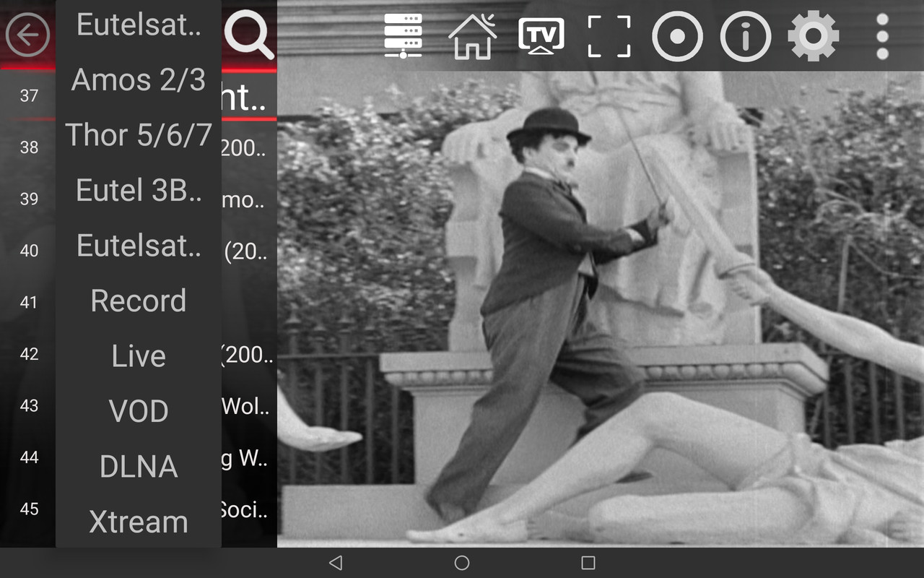This screenshot has width=924, height=578.
Task: Go back using the circled arrow icon
Action: coord(27,35)
